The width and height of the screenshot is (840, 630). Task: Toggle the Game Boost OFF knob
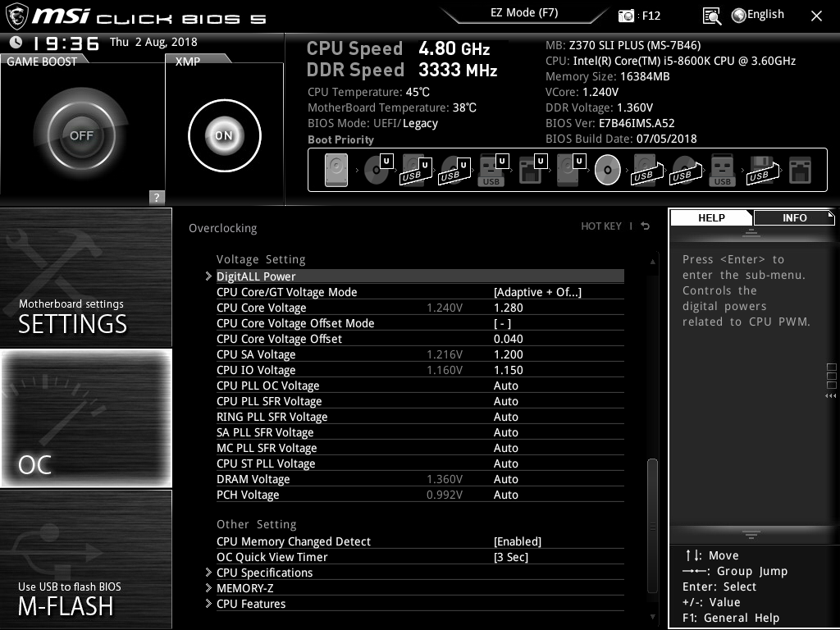(81, 135)
